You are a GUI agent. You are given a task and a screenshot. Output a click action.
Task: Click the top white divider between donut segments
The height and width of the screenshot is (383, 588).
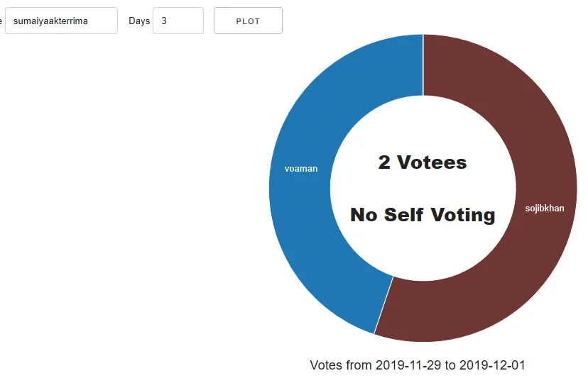(423, 65)
